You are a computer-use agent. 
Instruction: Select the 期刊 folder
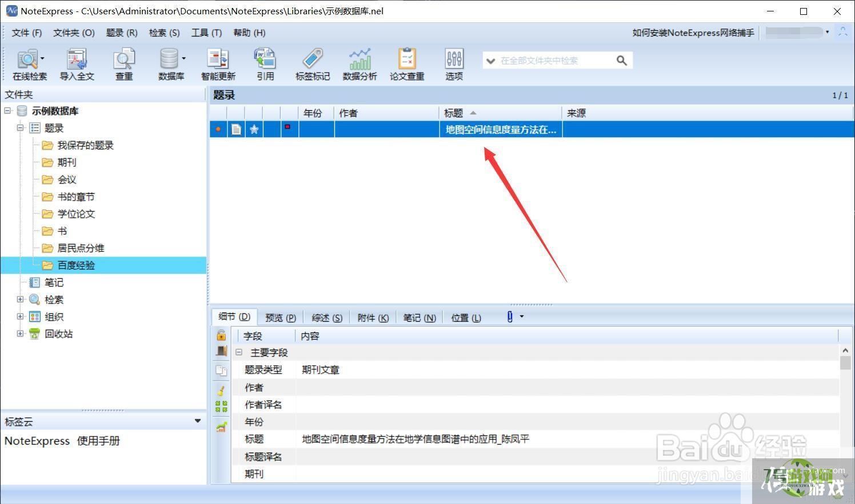[x=66, y=162]
